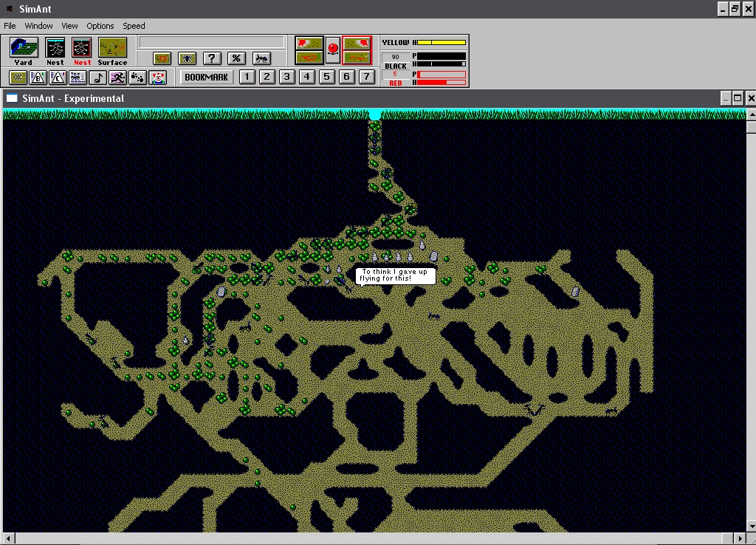This screenshot has width=756, height=545.
Task: Select the upper black colony scent icon
Action: tap(309, 44)
